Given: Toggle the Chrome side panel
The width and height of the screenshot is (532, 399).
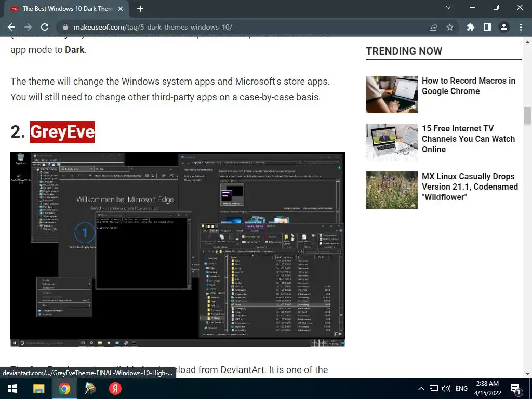Looking at the screenshot, I should (487, 27).
